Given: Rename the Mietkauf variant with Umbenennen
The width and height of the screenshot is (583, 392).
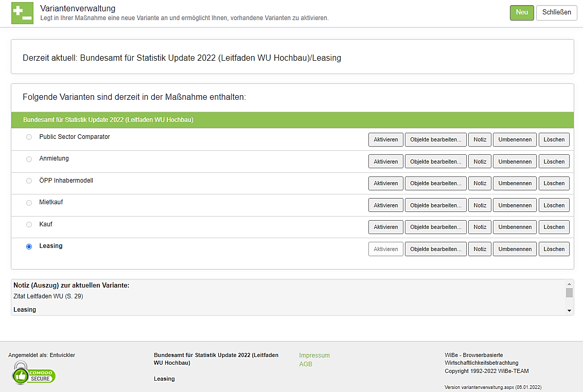Looking at the screenshot, I should pyautogui.click(x=515, y=205).
